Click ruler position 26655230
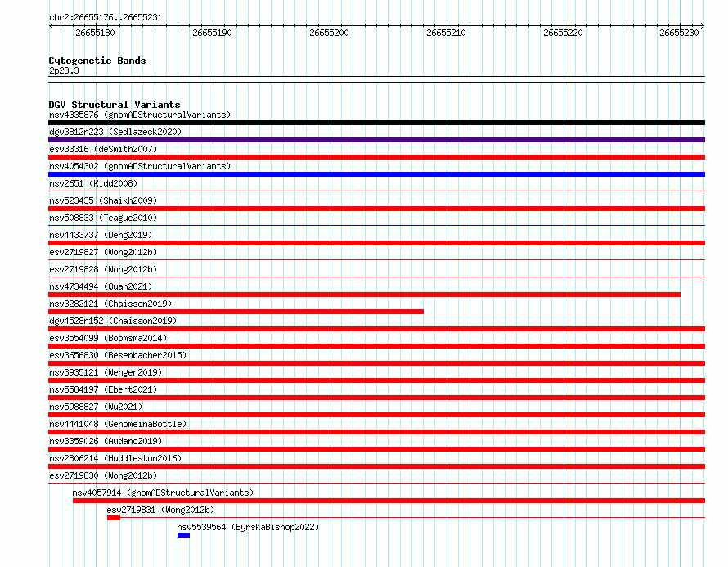 679,33
